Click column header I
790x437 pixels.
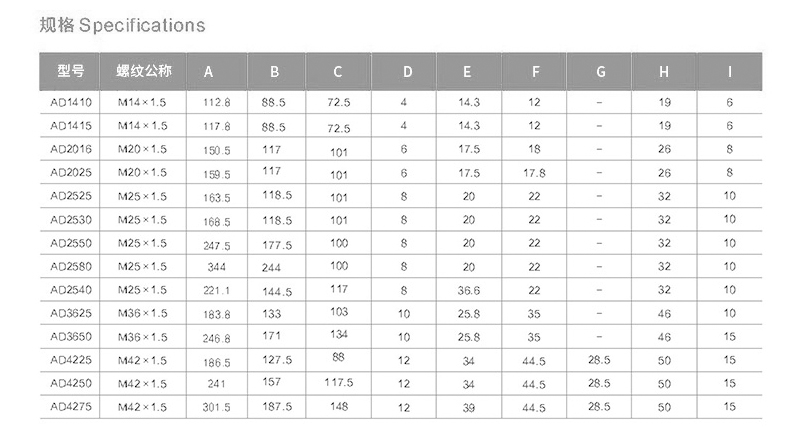[730, 71]
